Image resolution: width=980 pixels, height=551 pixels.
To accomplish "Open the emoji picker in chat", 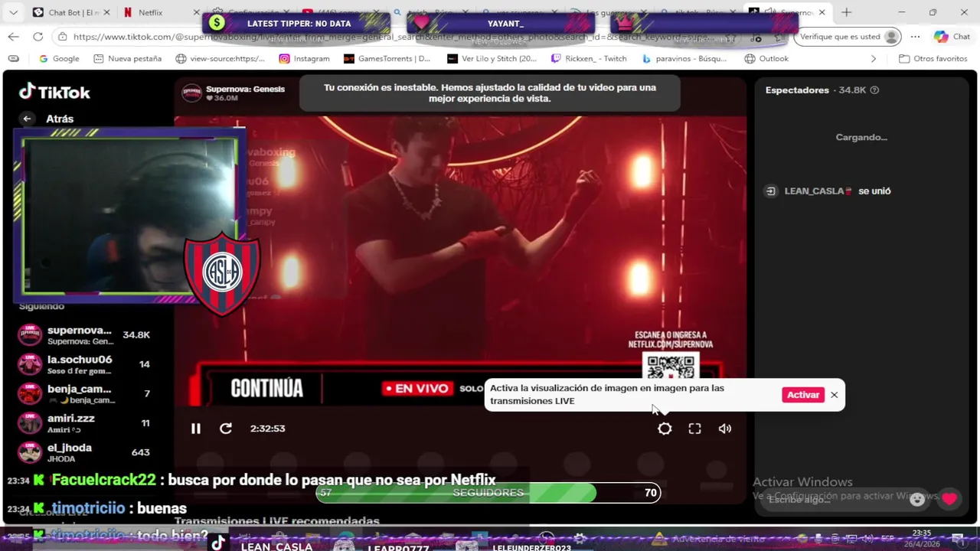I will [x=917, y=499].
